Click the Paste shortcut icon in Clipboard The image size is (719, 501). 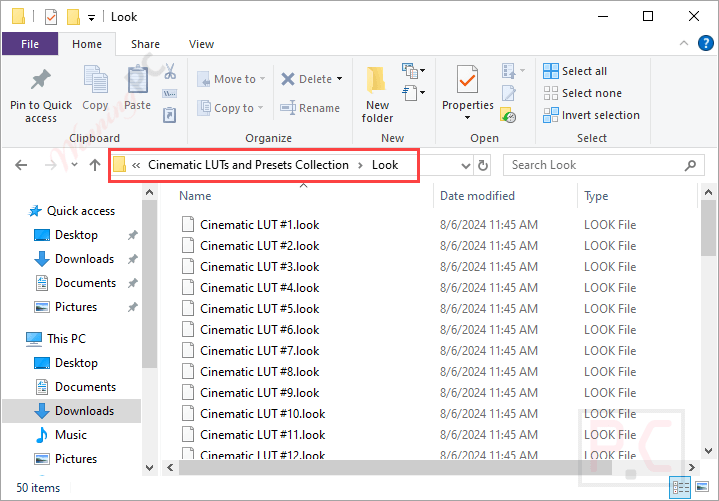click(x=170, y=115)
